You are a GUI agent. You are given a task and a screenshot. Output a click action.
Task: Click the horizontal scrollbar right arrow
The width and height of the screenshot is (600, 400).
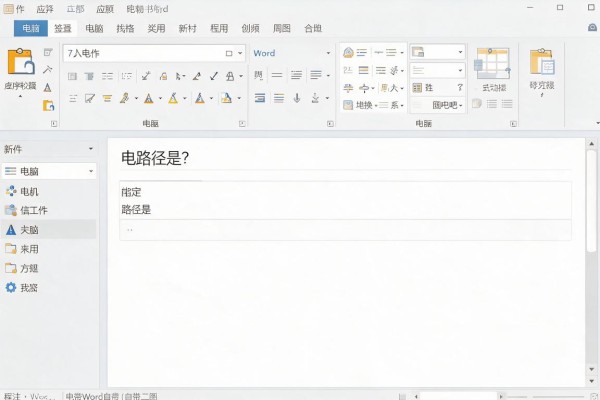[x=501, y=397]
